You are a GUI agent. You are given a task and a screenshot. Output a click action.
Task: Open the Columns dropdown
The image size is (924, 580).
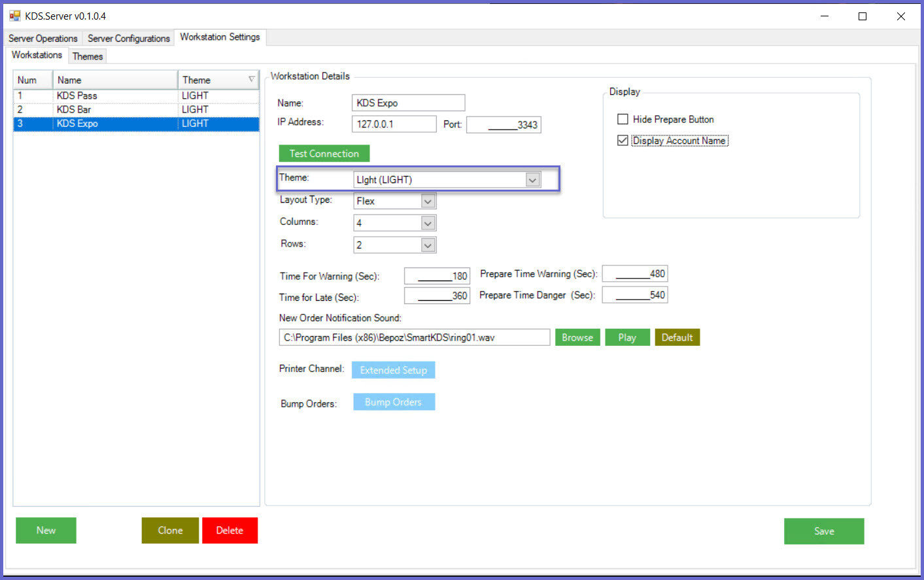(428, 224)
